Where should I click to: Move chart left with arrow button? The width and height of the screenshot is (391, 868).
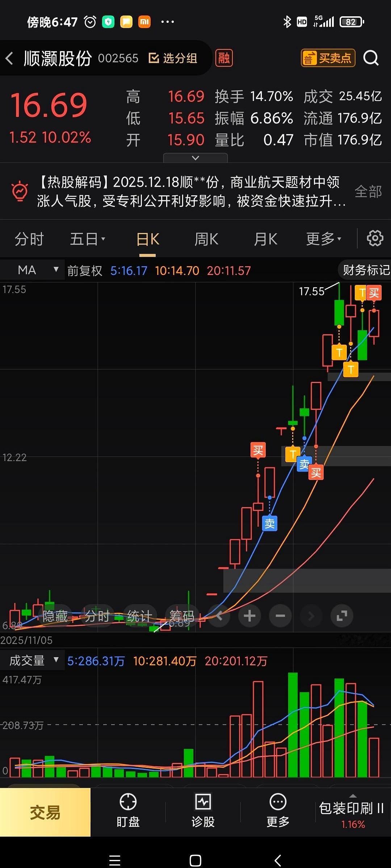[219, 616]
